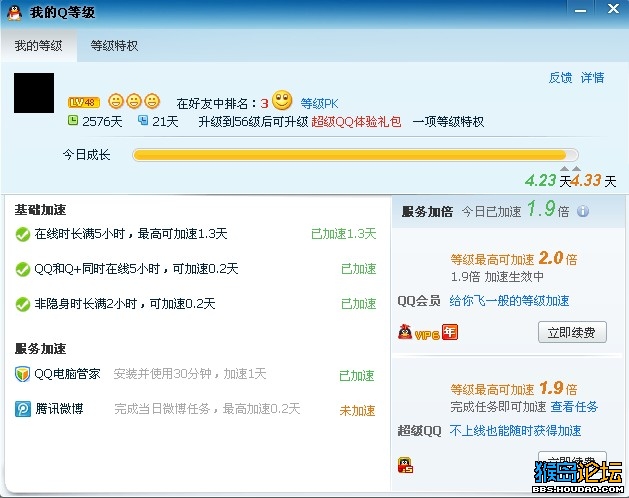This screenshot has width=629, height=498.
Task: Switch to the 我的等级 tab
Action: click(39, 46)
